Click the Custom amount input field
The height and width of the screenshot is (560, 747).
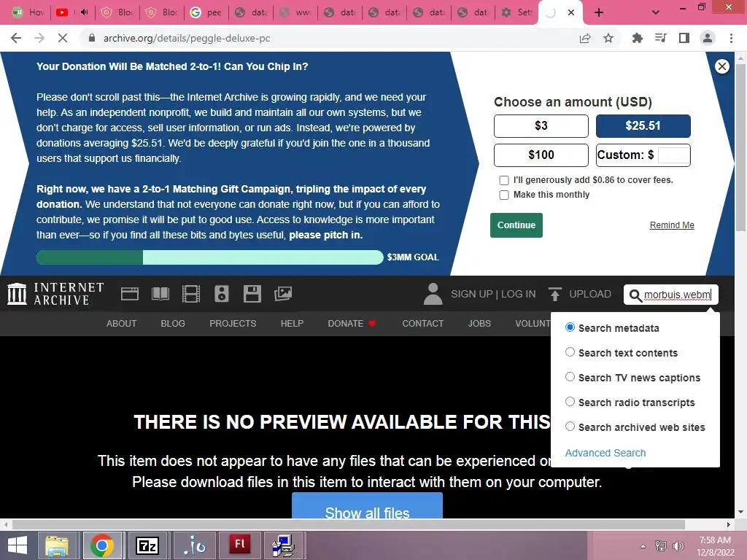pos(673,155)
